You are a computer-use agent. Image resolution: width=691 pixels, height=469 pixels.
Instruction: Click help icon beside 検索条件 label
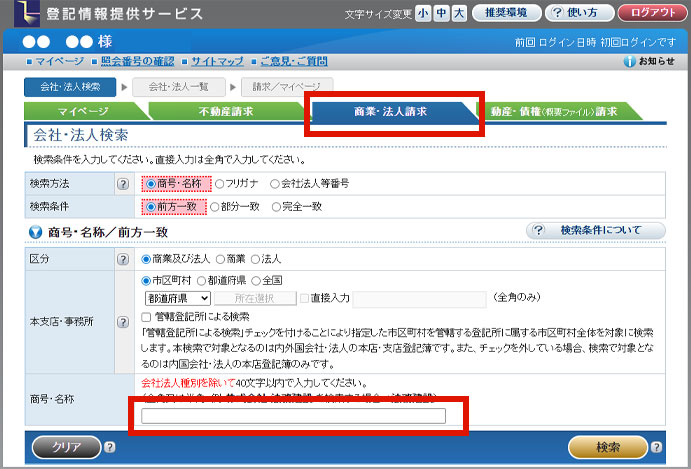(123, 207)
